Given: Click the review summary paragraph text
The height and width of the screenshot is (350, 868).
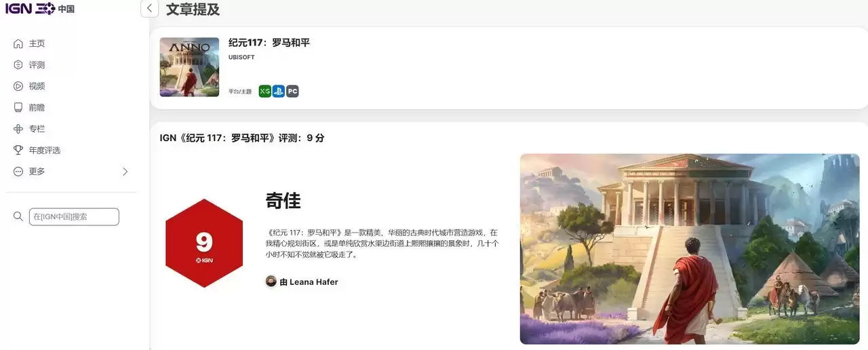Looking at the screenshot, I should click(x=382, y=244).
